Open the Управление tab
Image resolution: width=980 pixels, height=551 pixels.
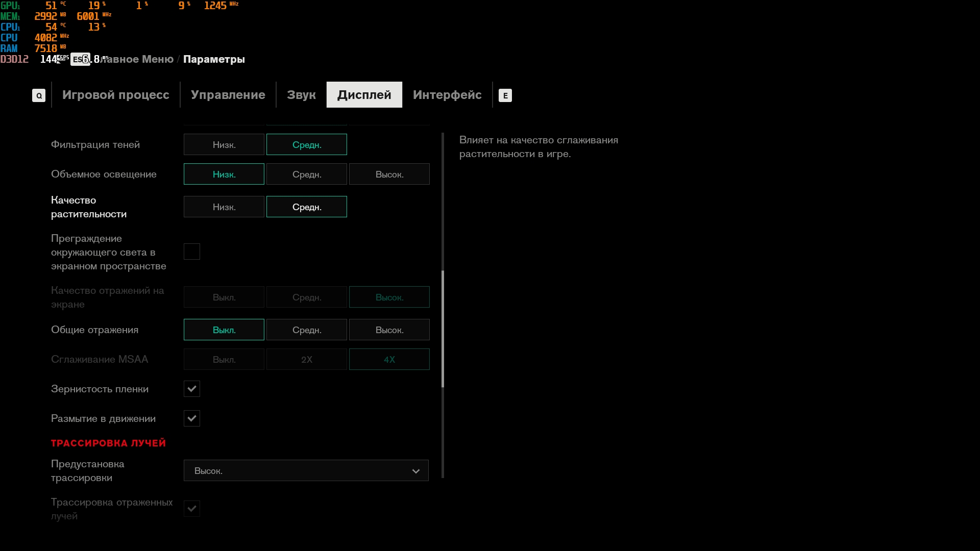point(228,95)
